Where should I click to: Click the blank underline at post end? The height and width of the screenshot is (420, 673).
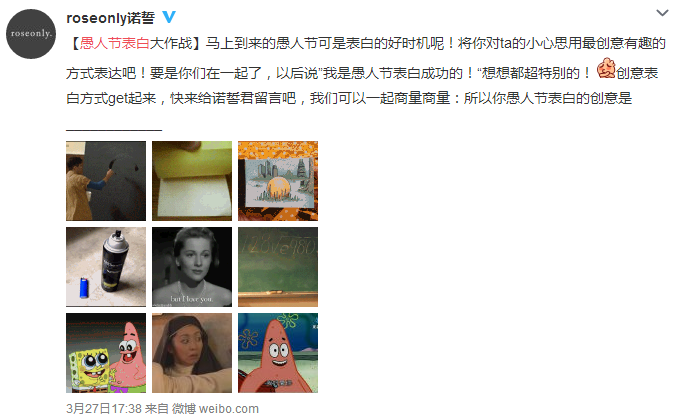tap(114, 129)
